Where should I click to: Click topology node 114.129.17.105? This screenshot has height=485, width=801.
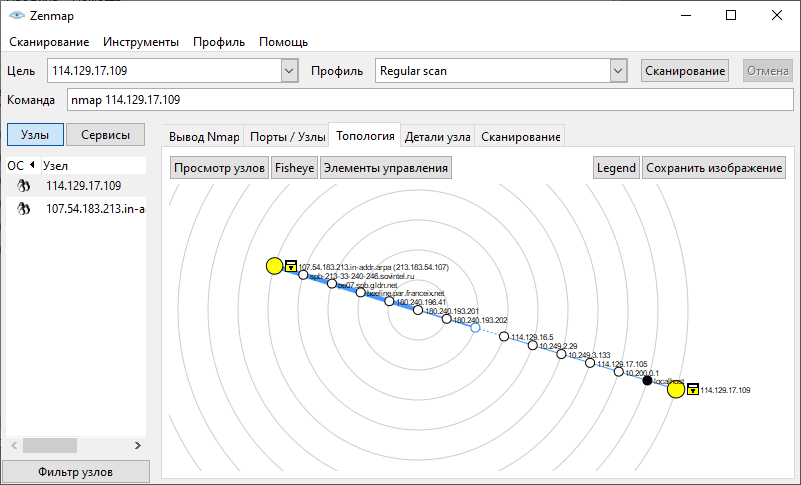point(590,363)
